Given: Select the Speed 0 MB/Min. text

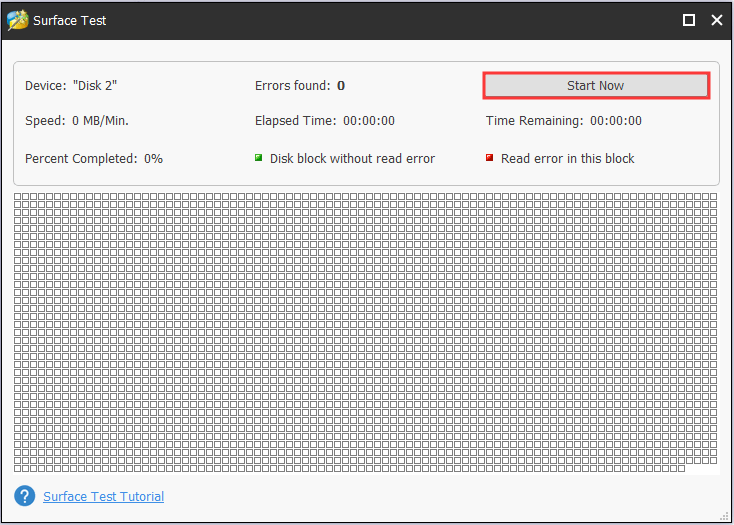Looking at the screenshot, I should [77, 121].
